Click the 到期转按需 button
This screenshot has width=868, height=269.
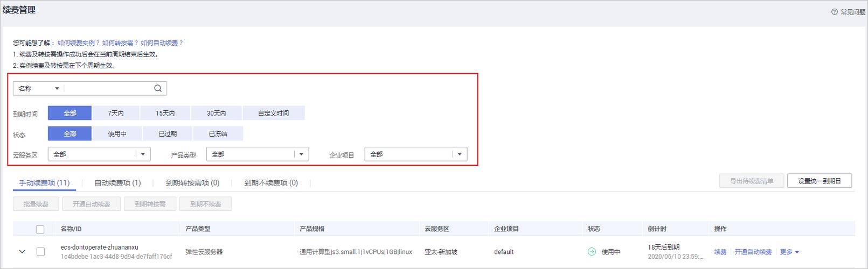point(150,204)
